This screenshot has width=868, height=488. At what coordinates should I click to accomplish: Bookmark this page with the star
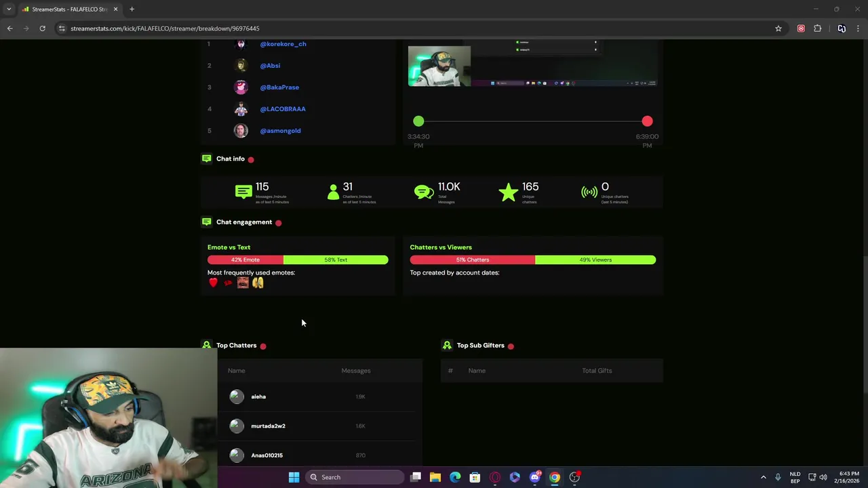coord(778,28)
